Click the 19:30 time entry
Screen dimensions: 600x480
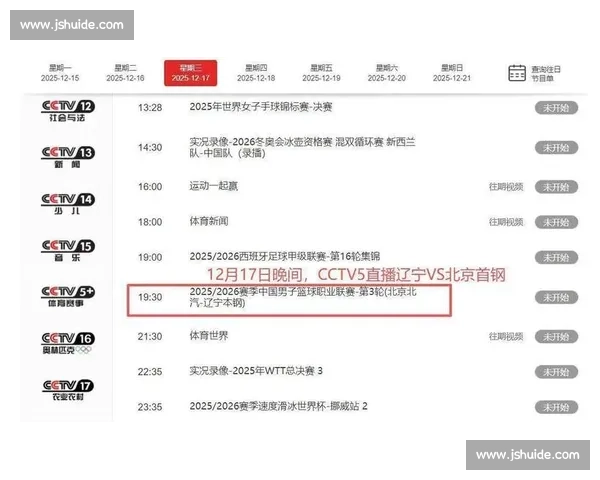[150, 297]
